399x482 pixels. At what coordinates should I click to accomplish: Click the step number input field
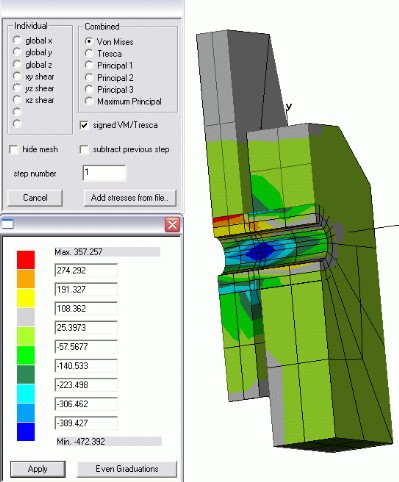[x=104, y=173]
